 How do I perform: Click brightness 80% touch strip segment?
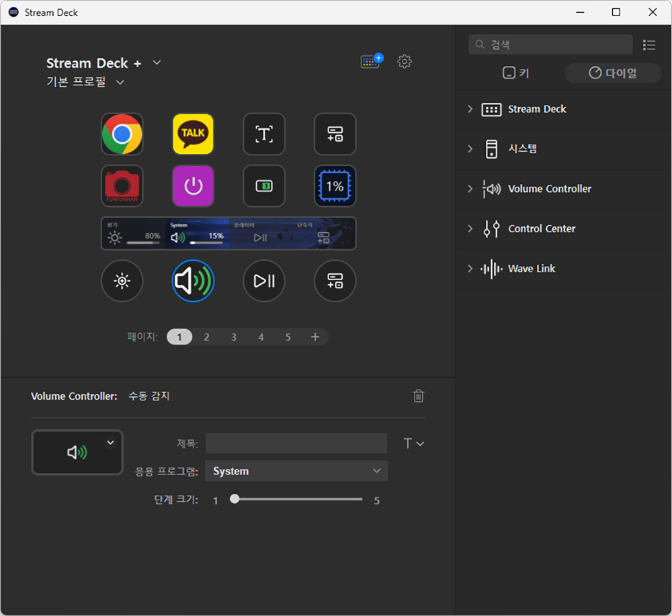tap(133, 234)
